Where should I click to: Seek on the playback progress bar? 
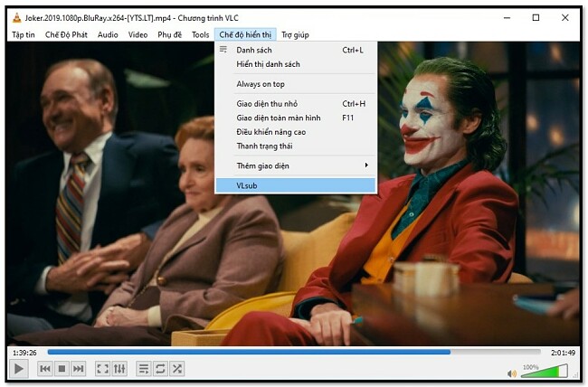pos(294,352)
